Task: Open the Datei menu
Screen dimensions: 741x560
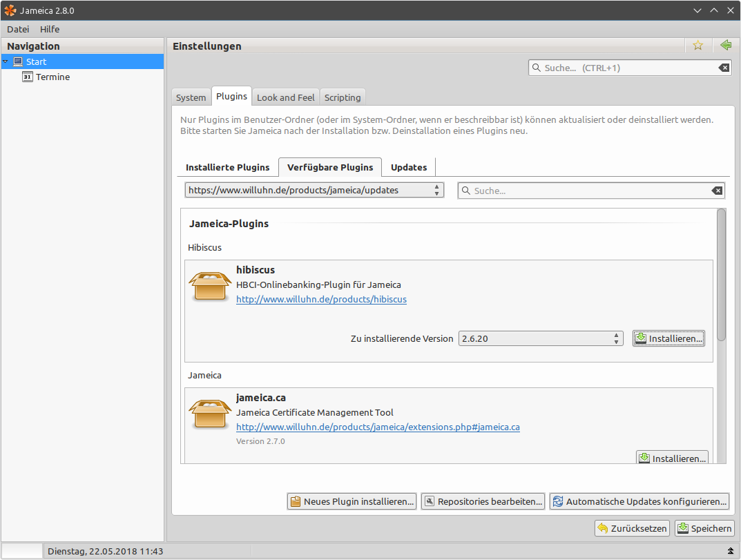Action: (x=18, y=29)
